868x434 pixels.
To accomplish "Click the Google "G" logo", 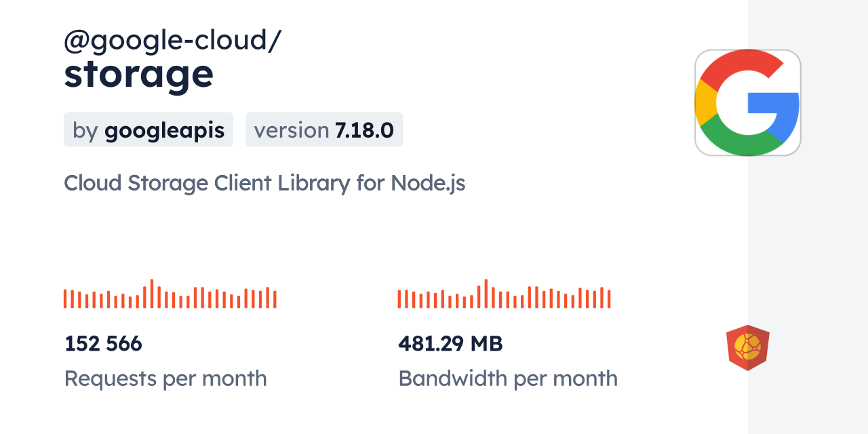I will pos(747,102).
